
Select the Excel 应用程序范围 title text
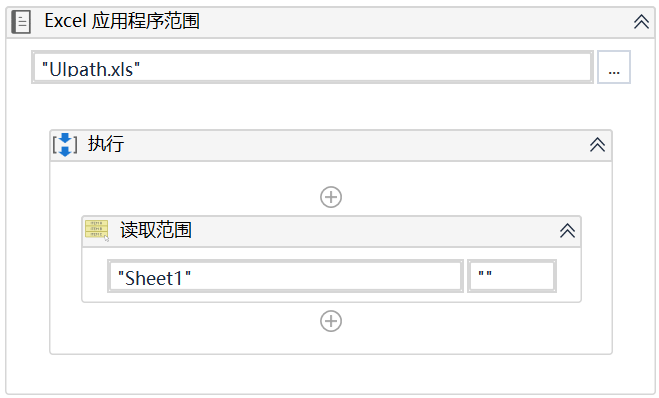122,21
